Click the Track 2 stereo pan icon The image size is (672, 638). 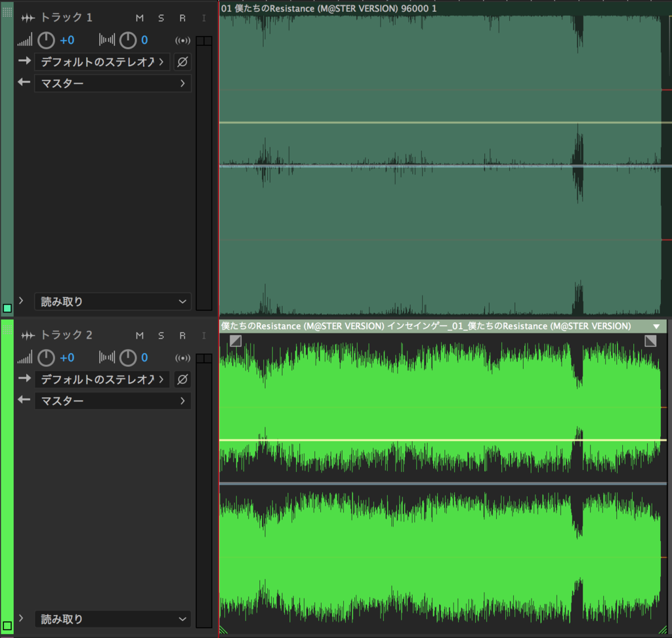107,358
